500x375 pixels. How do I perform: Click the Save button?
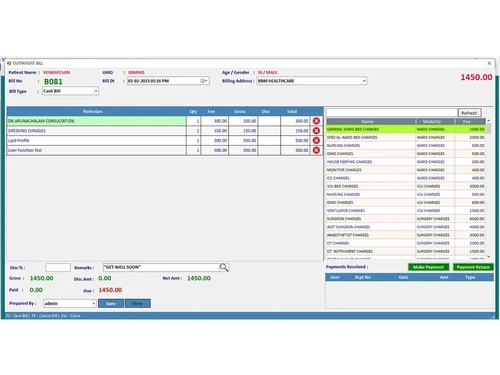(x=111, y=303)
